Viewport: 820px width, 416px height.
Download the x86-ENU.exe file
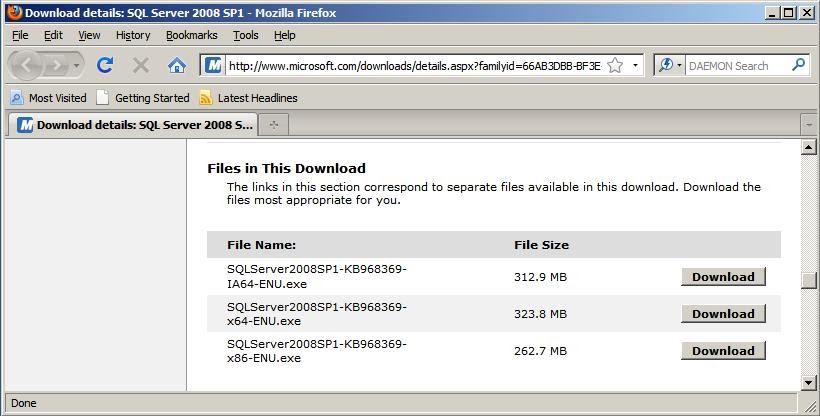pyautogui.click(x=723, y=351)
